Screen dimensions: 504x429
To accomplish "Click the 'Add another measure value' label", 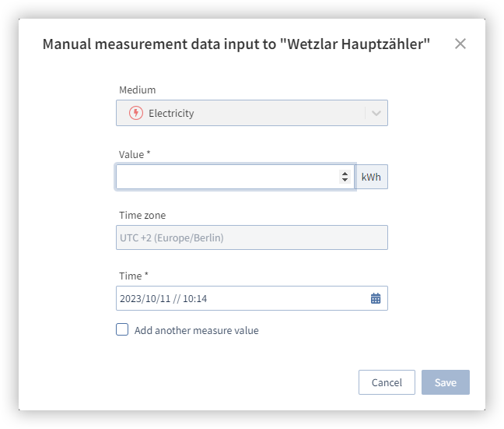I will 197,331.
